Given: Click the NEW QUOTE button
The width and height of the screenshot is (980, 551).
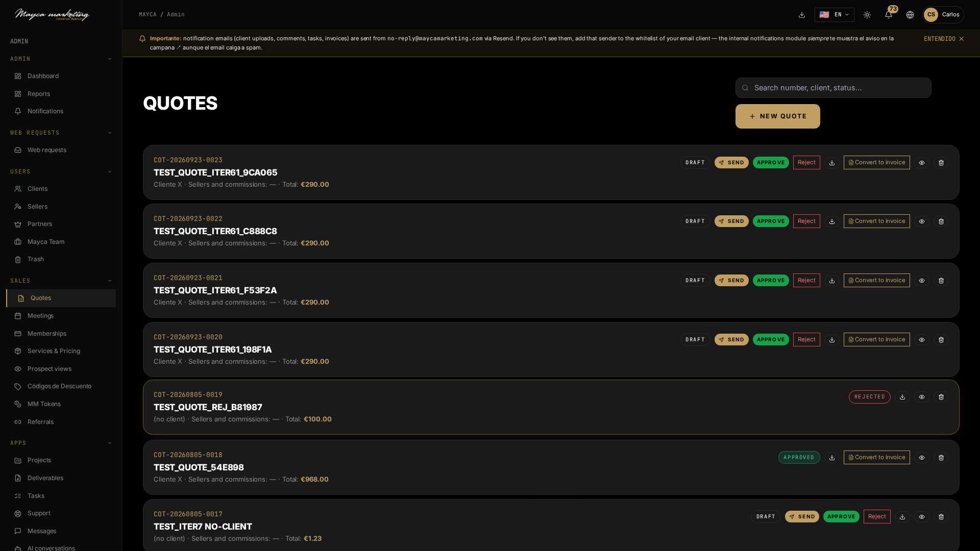Looking at the screenshot, I should click(x=777, y=116).
